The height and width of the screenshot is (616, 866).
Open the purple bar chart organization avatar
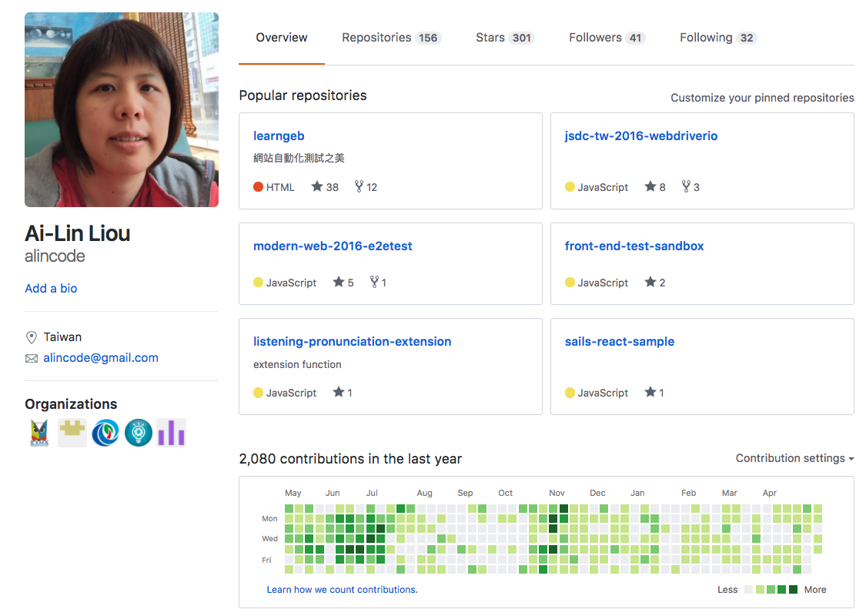tap(171, 433)
